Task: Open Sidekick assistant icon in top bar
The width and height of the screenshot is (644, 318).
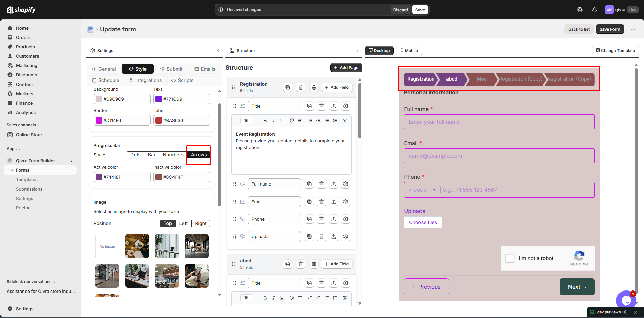Action: click(580, 10)
